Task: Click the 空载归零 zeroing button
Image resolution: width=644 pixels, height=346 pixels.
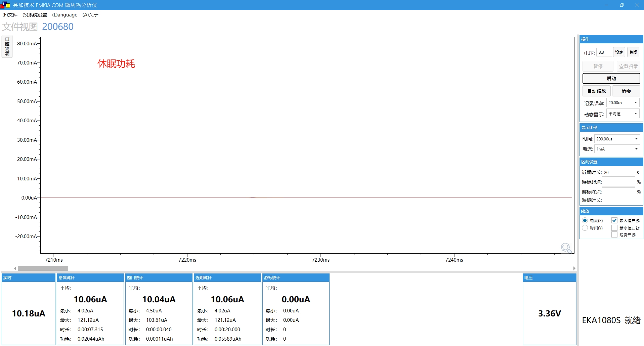Action: (x=628, y=67)
